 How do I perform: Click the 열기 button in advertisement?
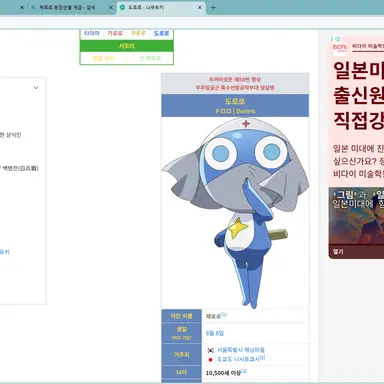click(x=338, y=252)
